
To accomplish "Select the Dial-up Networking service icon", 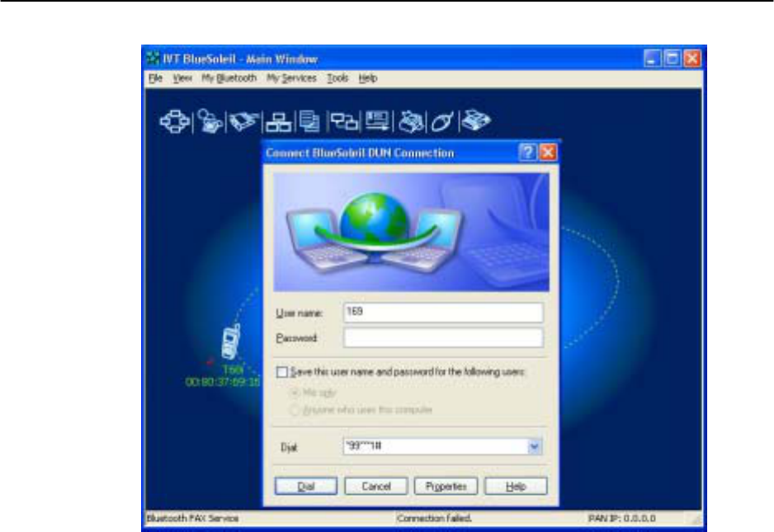I will pyautogui.click(x=210, y=121).
